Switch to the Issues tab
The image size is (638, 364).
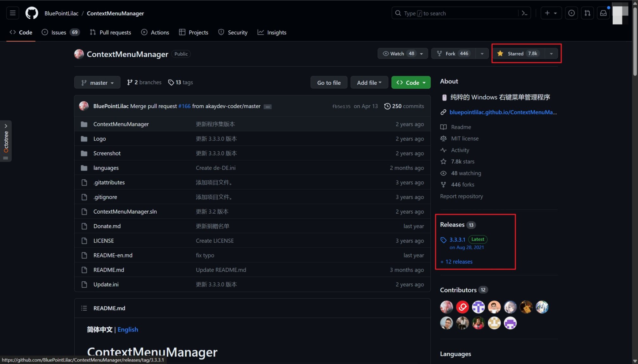tap(59, 32)
